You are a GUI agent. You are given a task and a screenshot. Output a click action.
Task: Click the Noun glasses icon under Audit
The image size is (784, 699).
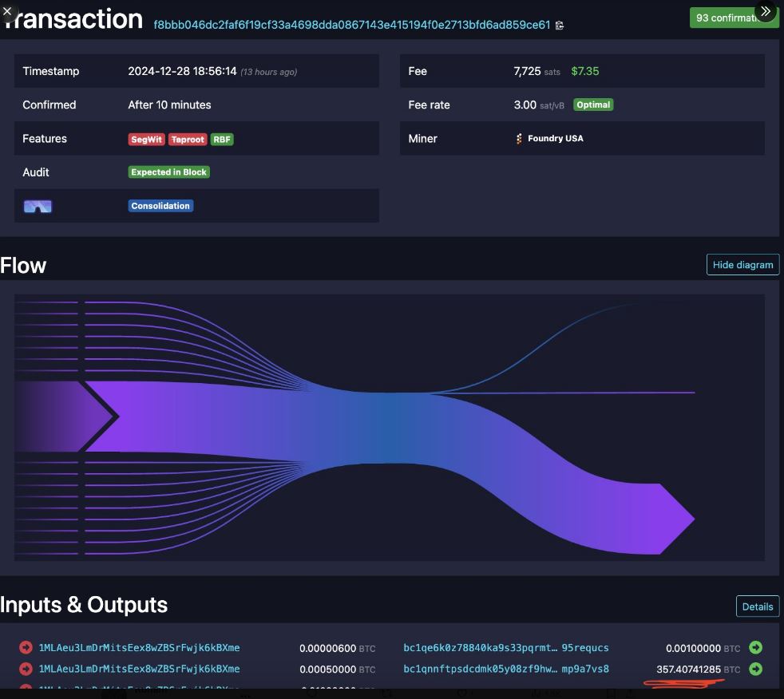(x=38, y=207)
